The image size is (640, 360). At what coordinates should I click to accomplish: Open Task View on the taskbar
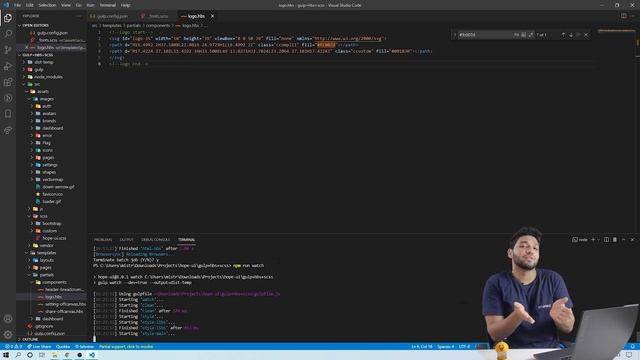42,355
